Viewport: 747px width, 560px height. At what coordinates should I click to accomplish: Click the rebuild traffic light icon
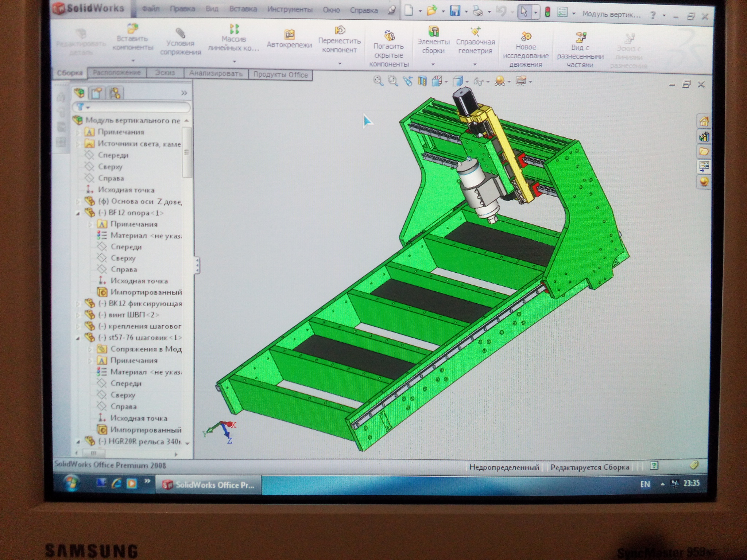click(x=547, y=12)
